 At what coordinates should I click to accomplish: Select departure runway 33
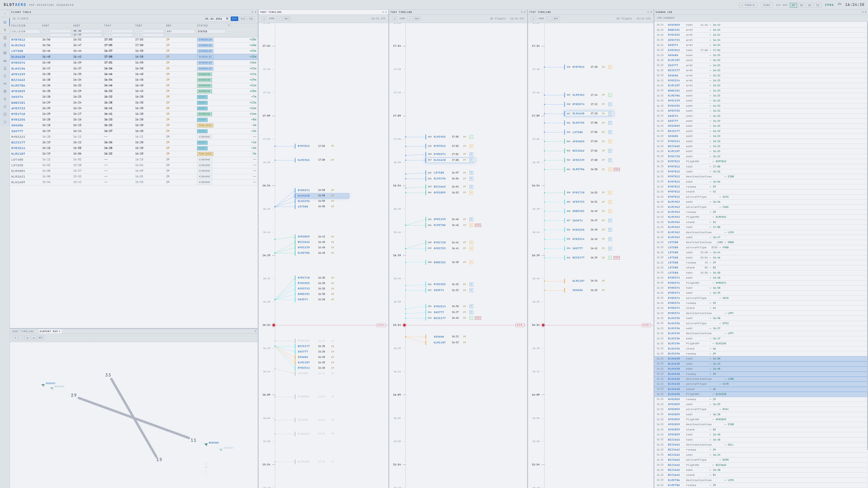801,5
